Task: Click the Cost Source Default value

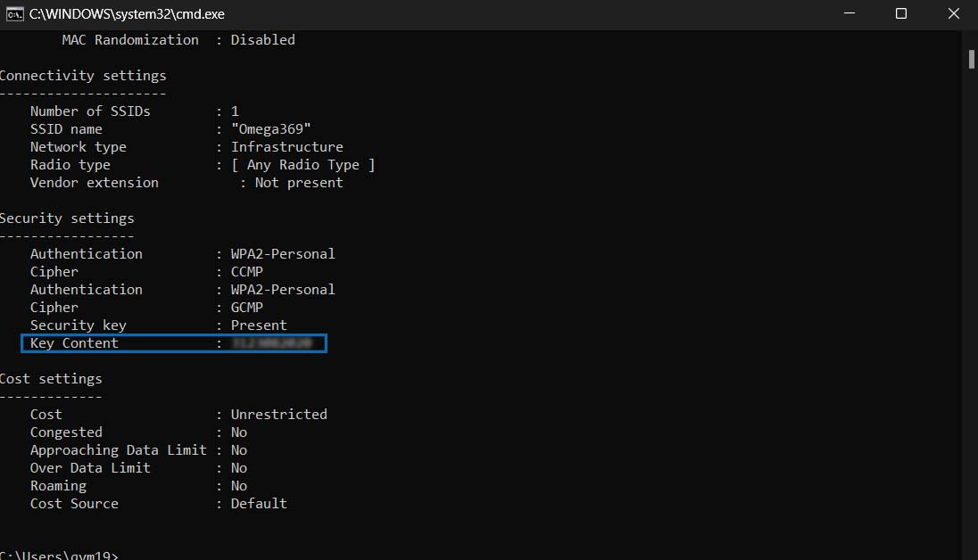Action: 259,504
